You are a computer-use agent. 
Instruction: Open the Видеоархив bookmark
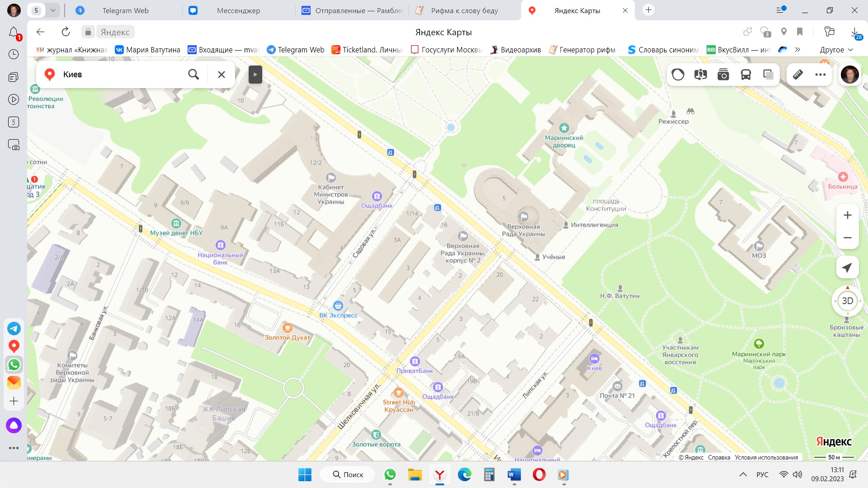point(515,50)
